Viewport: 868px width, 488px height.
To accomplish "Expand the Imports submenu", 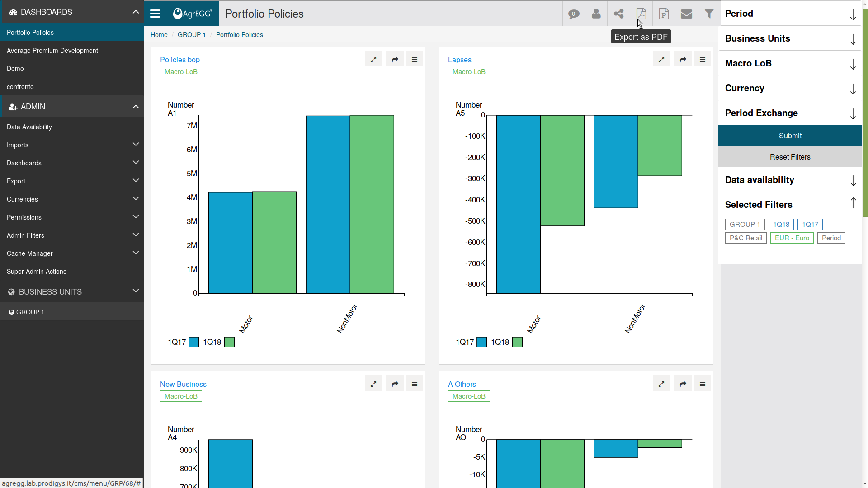I will [136, 145].
